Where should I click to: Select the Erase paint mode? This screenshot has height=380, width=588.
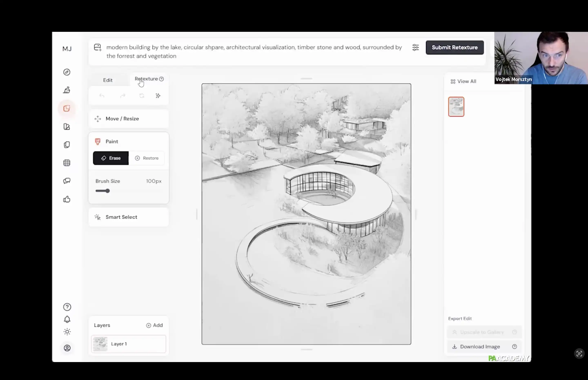coord(111,158)
